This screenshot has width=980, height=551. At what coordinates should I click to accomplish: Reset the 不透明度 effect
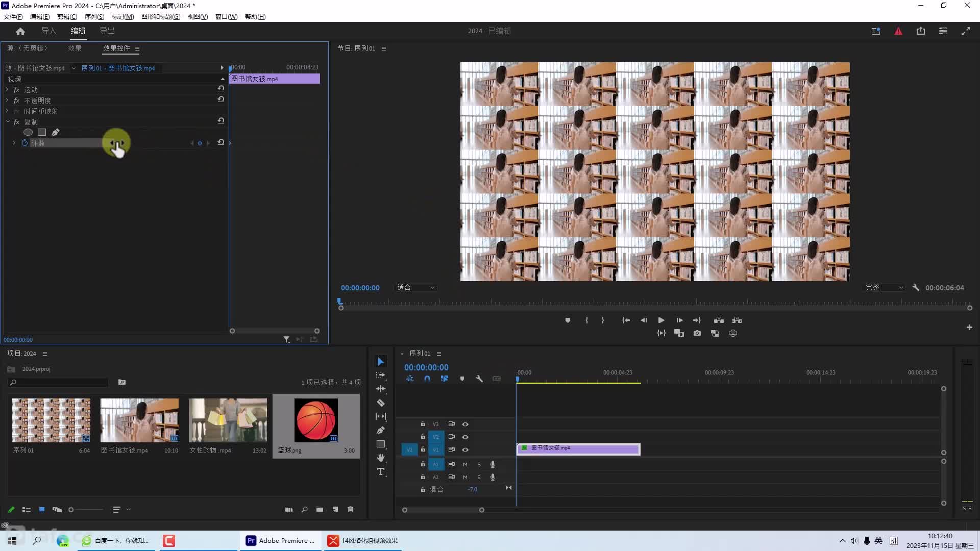pos(221,99)
